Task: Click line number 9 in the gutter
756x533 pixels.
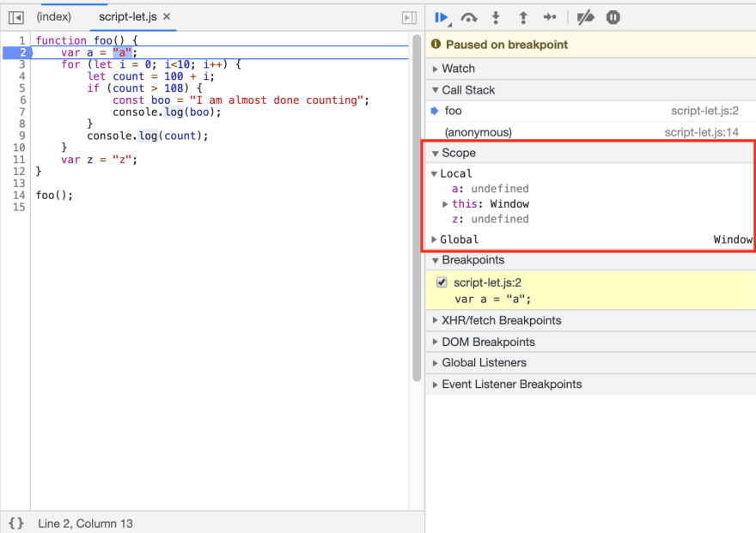Action: pos(22,136)
